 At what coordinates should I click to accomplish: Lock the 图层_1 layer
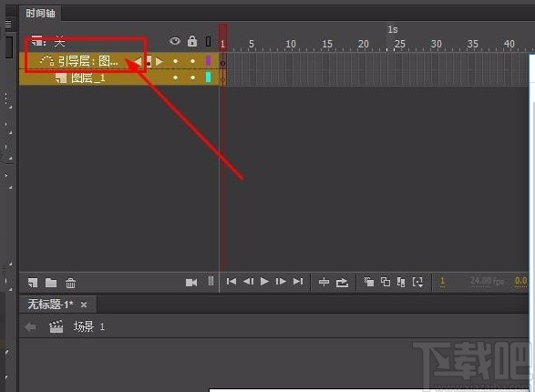pyautogui.click(x=193, y=77)
